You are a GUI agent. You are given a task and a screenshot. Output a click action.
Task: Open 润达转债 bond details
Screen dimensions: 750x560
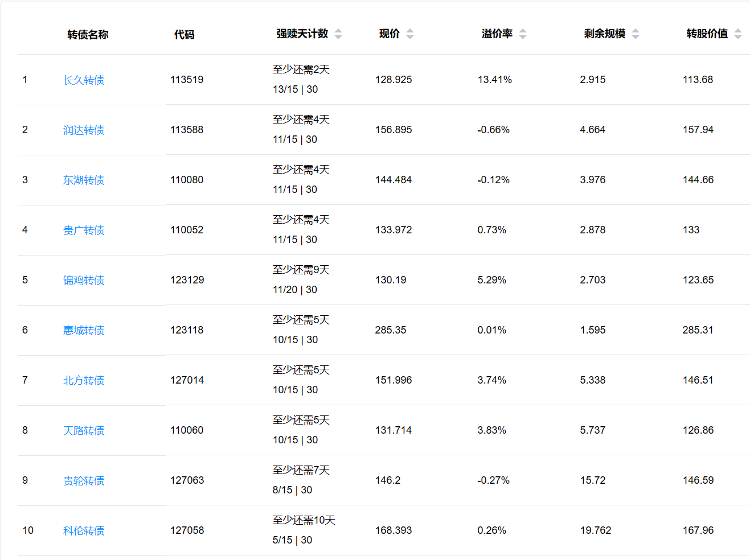click(x=84, y=130)
